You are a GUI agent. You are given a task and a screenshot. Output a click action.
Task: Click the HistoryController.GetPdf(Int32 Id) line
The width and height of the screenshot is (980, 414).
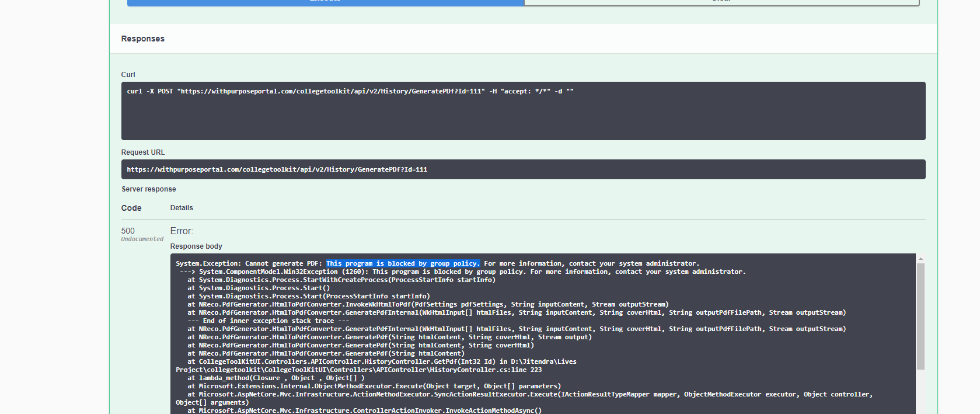click(382, 361)
